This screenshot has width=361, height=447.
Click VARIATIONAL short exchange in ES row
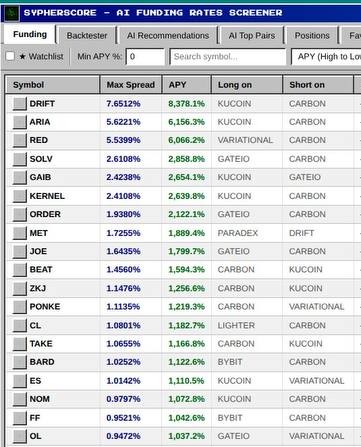(316, 381)
